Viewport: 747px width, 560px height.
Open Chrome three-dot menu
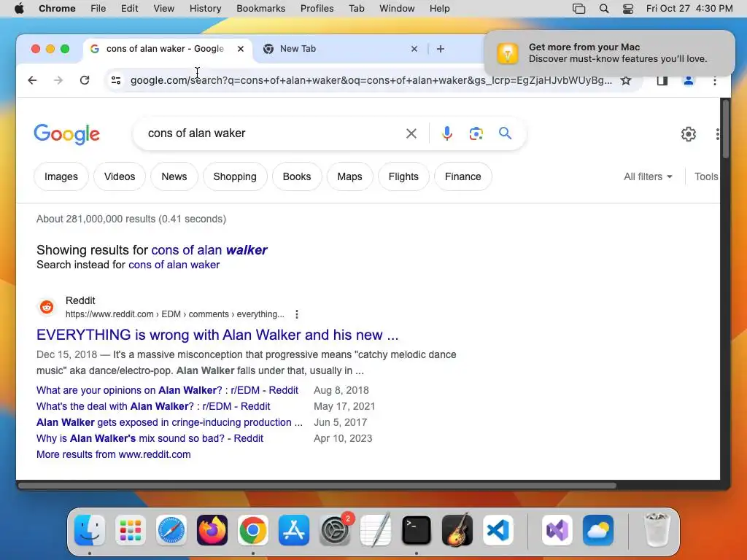pyautogui.click(x=715, y=80)
